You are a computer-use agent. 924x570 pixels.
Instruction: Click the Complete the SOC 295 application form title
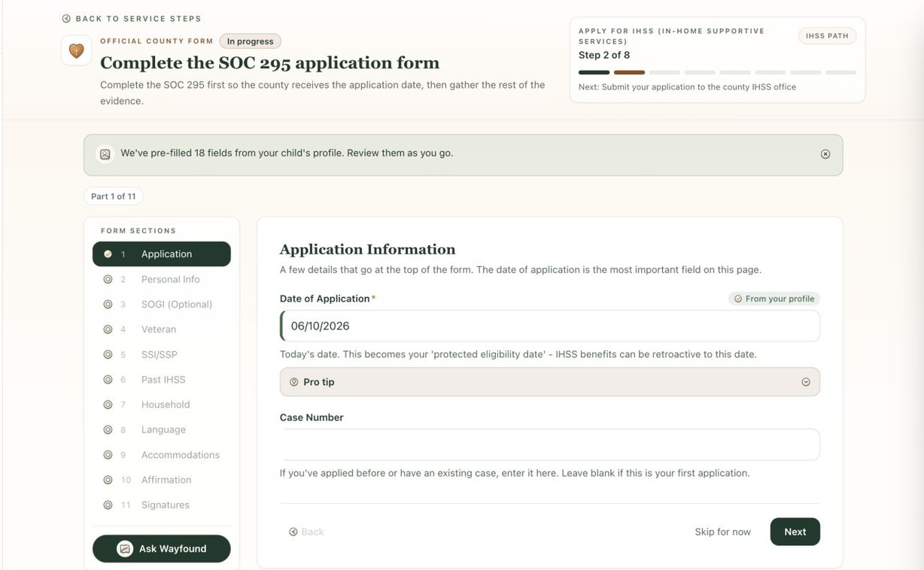tap(269, 63)
